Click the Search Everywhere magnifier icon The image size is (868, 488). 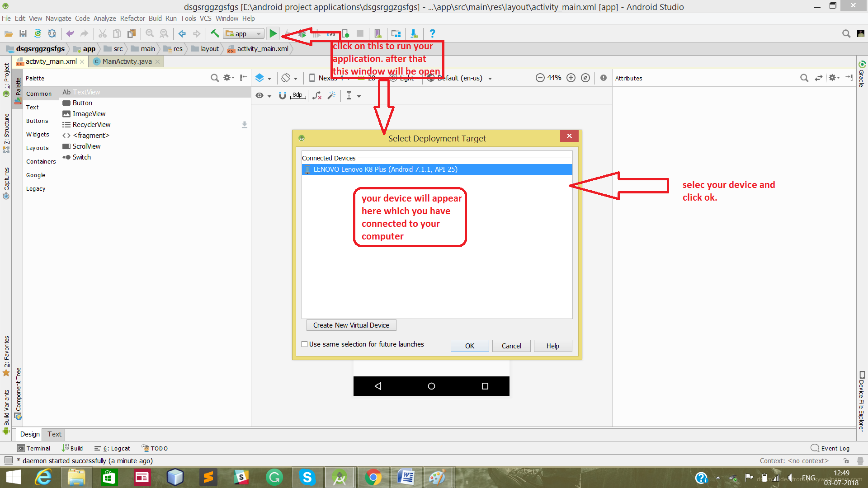point(846,33)
